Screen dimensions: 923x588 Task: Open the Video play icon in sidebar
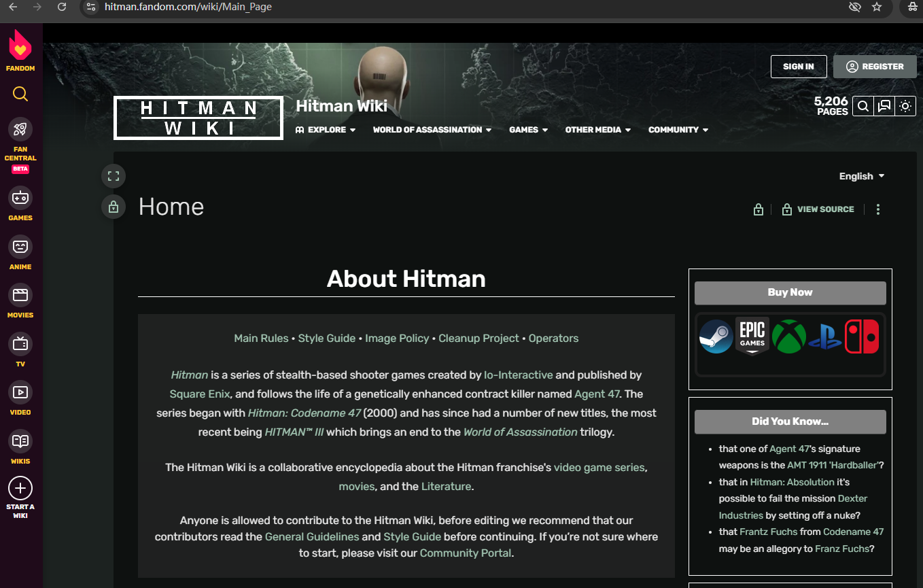pyautogui.click(x=20, y=392)
